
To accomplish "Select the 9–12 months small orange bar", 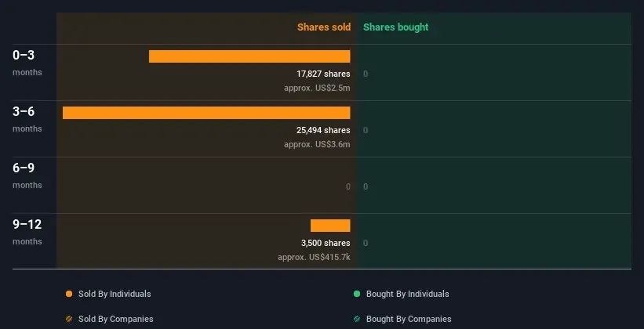I will tap(330, 226).
